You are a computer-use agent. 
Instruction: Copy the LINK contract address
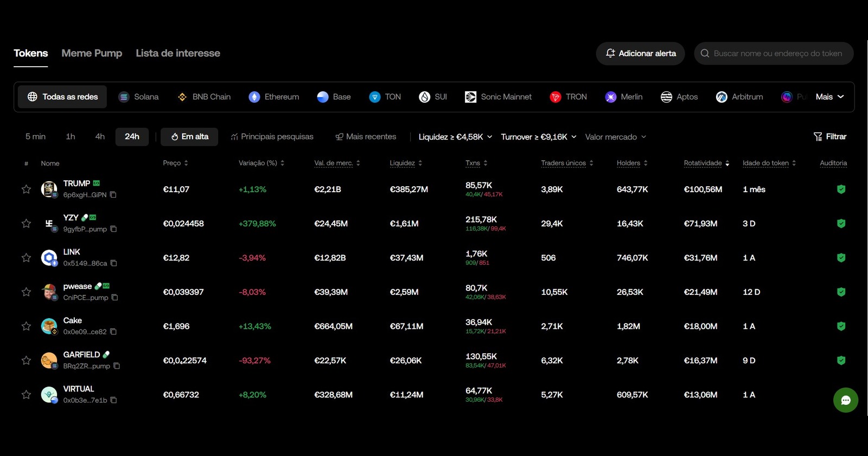[x=113, y=263]
